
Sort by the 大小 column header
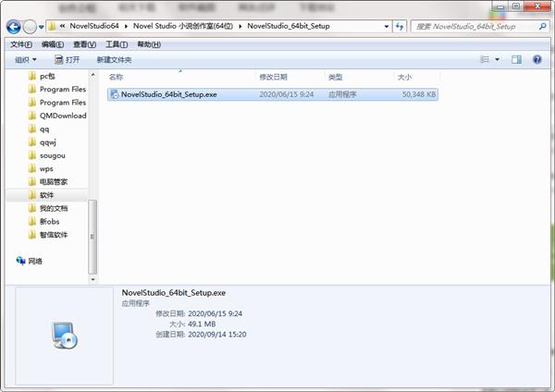coord(404,77)
